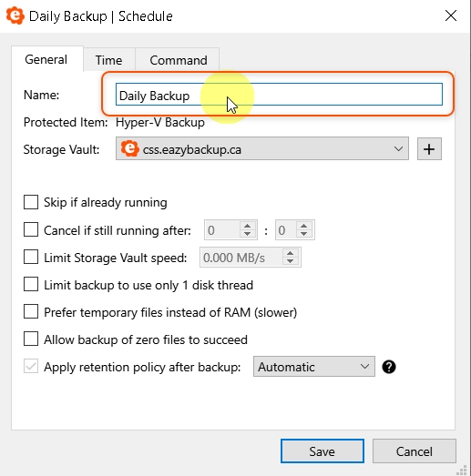
Task: Click the eazyBackup logo in title bar
Action: (x=15, y=15)
